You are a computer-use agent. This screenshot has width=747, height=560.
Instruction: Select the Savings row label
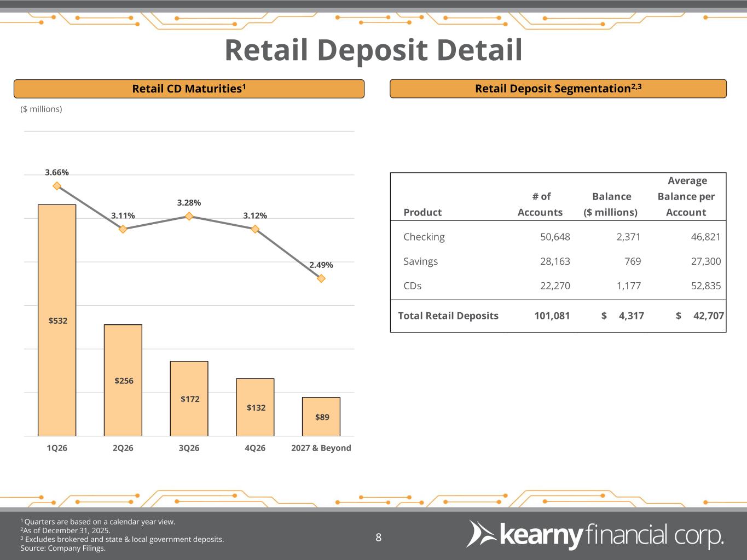point(420,261)
